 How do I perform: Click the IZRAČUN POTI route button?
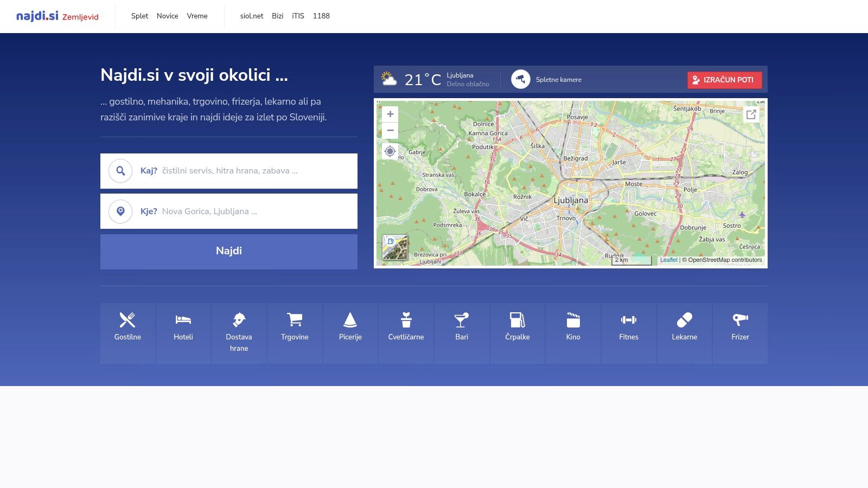(724, 80)
